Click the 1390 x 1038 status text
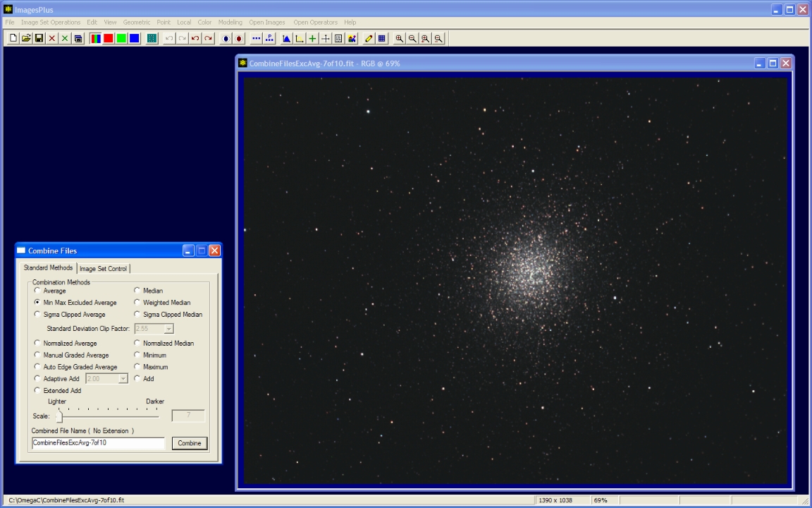The width and height of the screenshot is (812, 508). [555, 500]
